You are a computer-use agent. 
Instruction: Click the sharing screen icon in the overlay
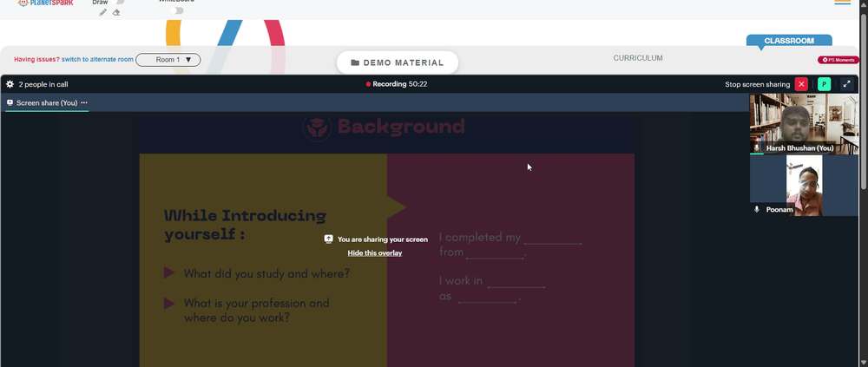tap(328, 239)
